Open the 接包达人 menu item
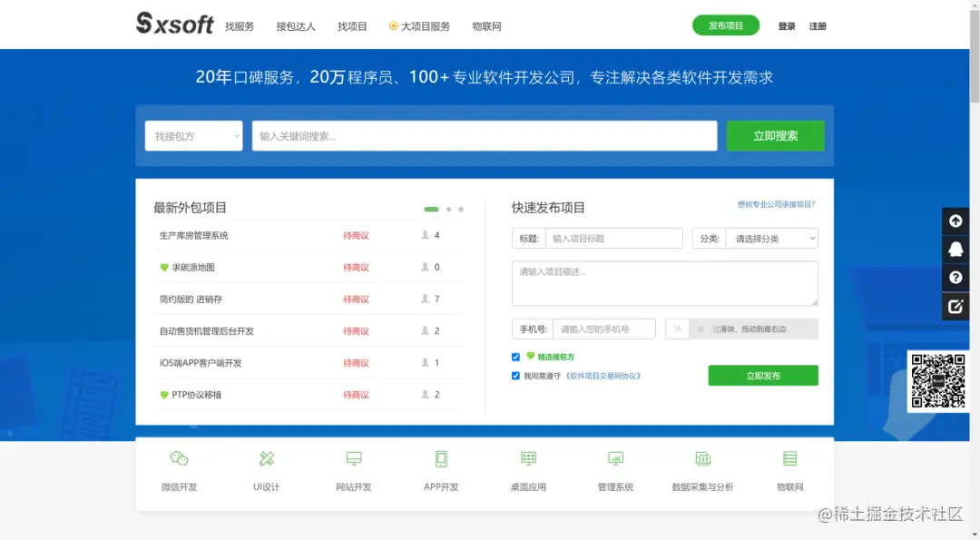 (296, 26)
